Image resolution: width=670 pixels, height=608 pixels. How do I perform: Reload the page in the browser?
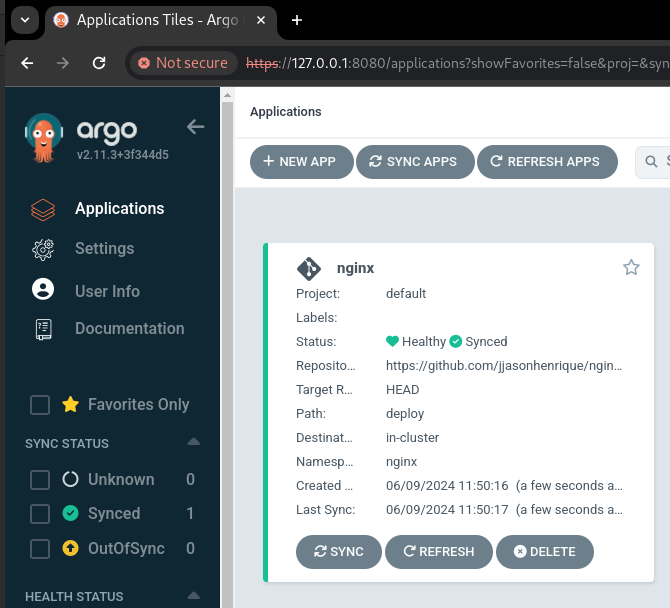99,63
